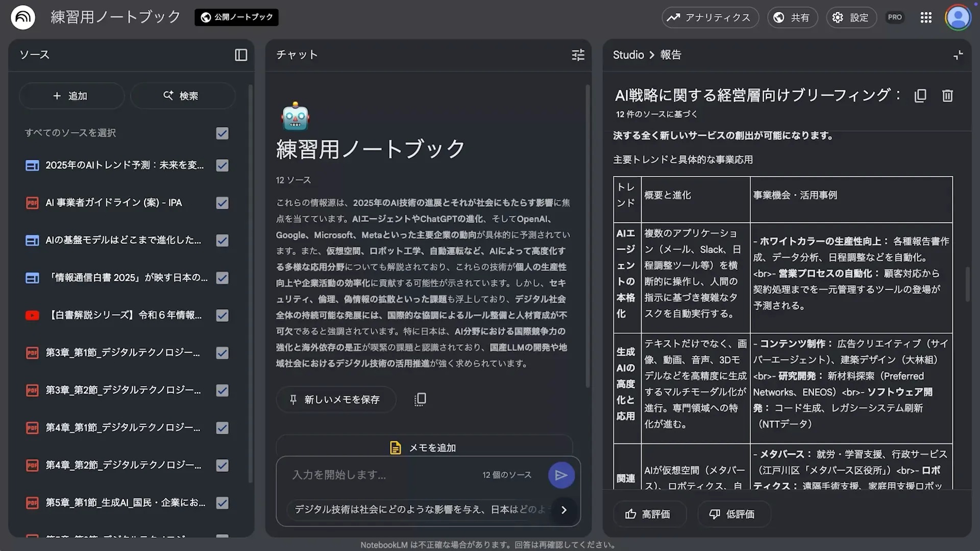The height and width of the screenshot is (551, 980).
Task: Open the Google apps launcher grid
Action: (x=926, y=17)
